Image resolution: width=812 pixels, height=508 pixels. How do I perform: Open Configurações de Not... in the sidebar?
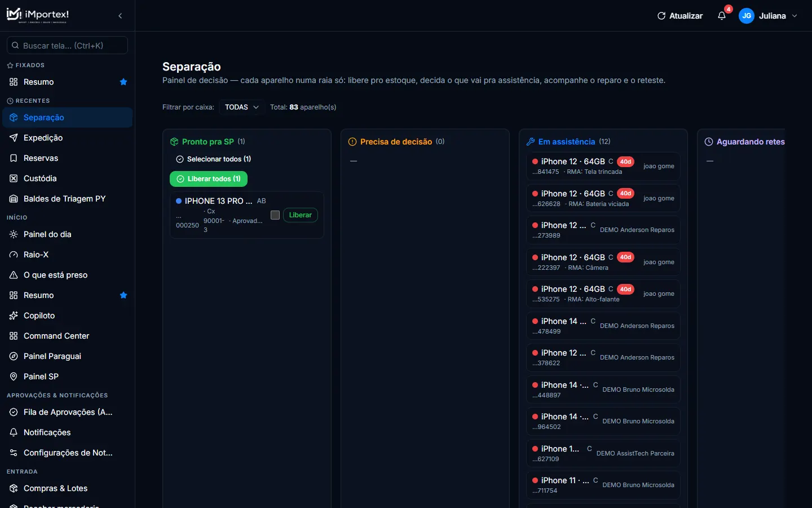68,453
